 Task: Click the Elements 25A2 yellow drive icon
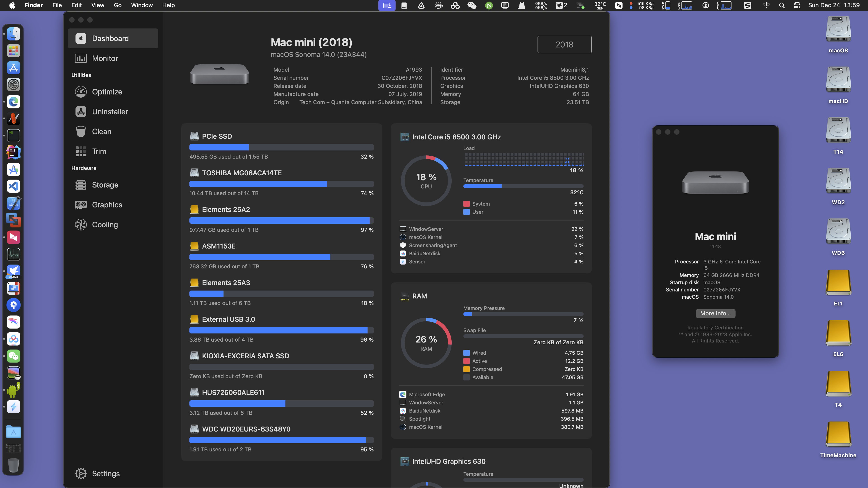[x=194, y=209]
